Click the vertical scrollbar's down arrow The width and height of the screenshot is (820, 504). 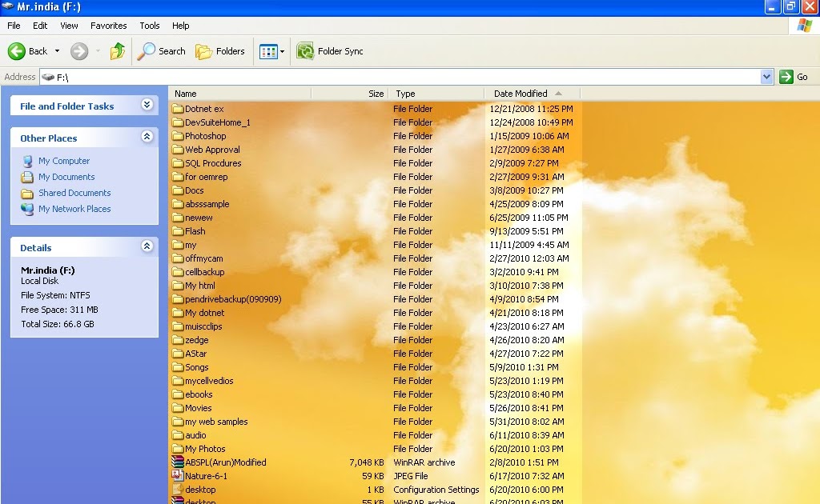[x=814, y=498]
